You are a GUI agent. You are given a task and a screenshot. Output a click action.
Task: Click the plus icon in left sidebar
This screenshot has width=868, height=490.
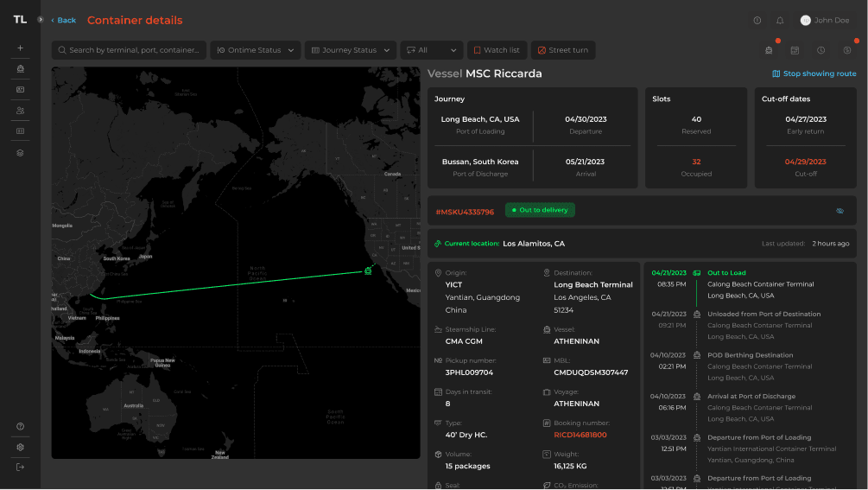tap(20, 48)
